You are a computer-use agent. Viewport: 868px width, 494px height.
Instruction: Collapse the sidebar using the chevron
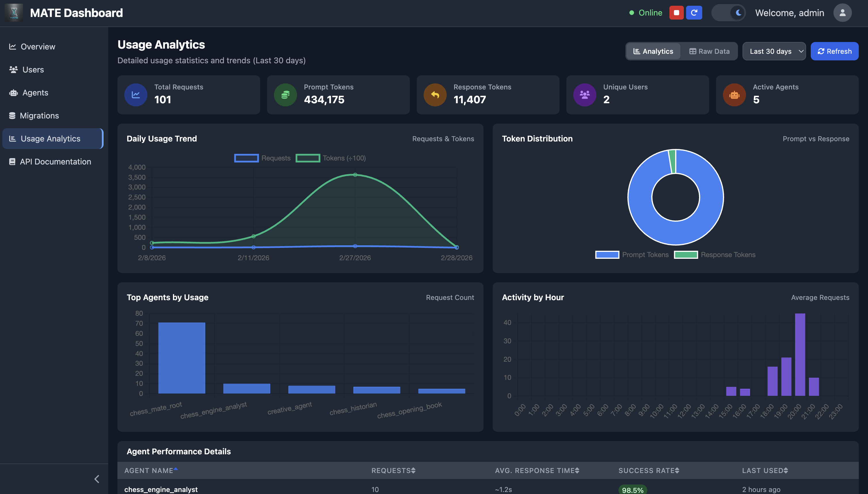(96, 479)
